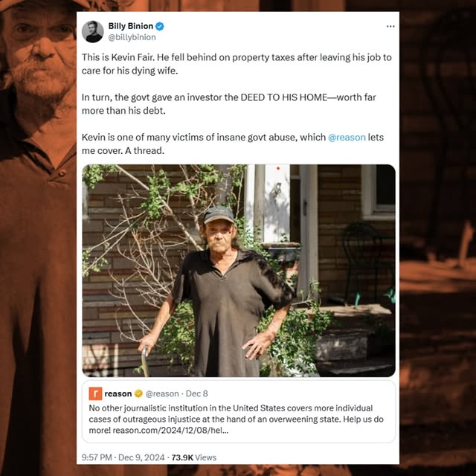
Task: Open Billy Binion's display name link
Action: tap(130, 26)
